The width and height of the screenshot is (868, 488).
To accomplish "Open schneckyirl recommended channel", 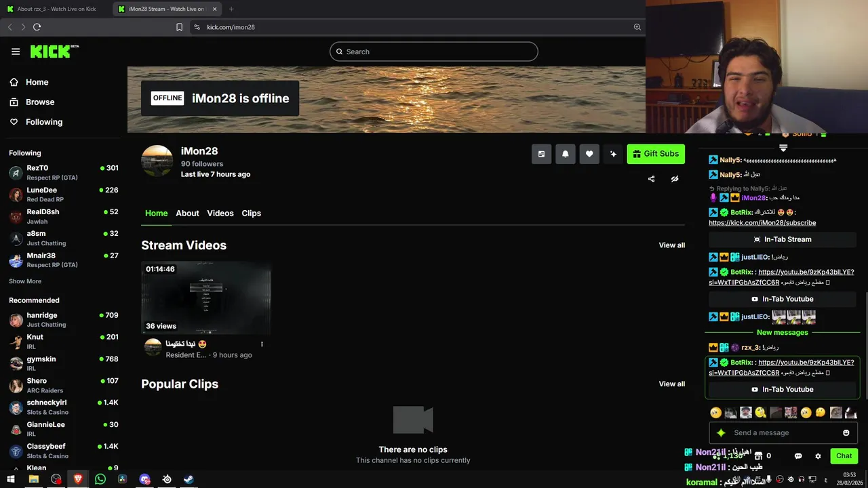I will 64,407.
